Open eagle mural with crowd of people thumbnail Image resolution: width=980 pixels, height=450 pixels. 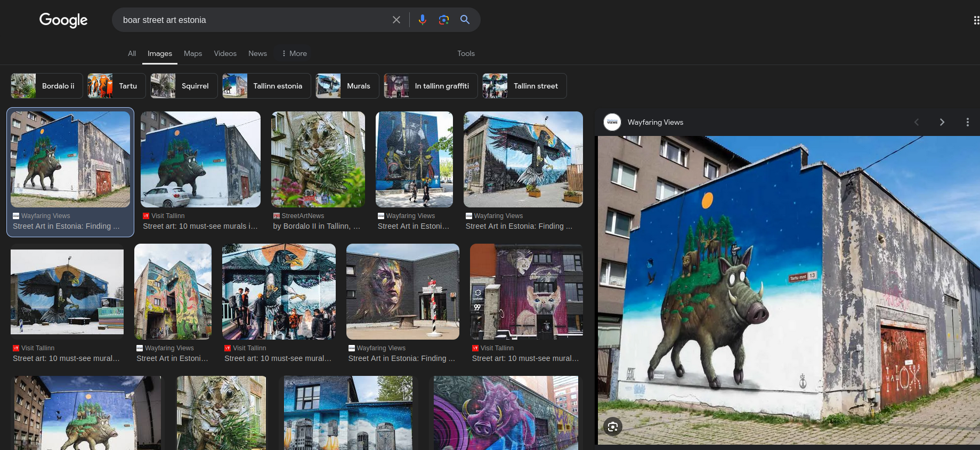279,292
